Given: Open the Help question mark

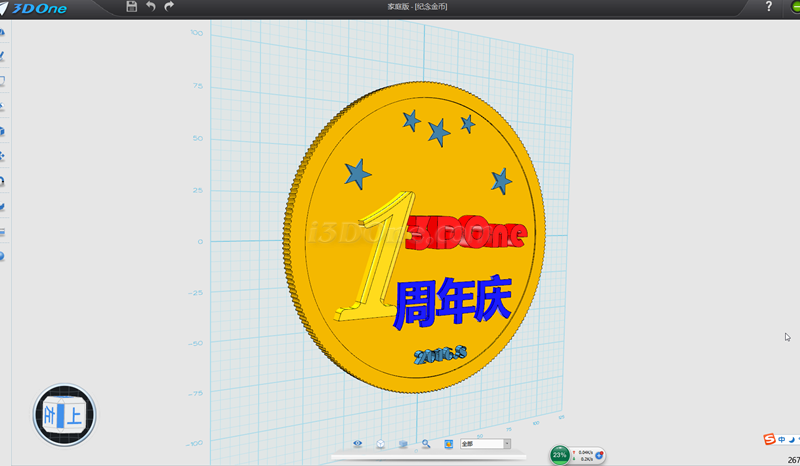Looking at the screenshot, I should (768, 7).
